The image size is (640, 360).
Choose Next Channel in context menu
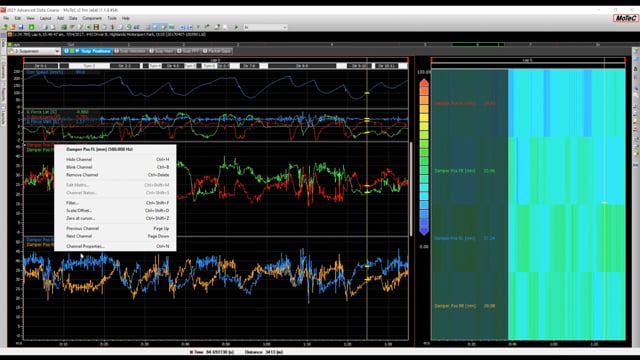[116, 236]
